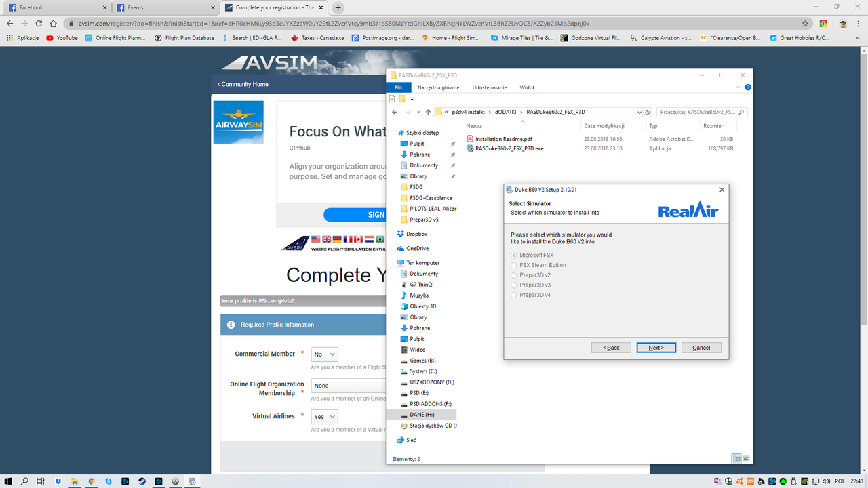This screenshot has width=868, height=488.
Task: Open Windows Start menu
Action: (8, 481)
